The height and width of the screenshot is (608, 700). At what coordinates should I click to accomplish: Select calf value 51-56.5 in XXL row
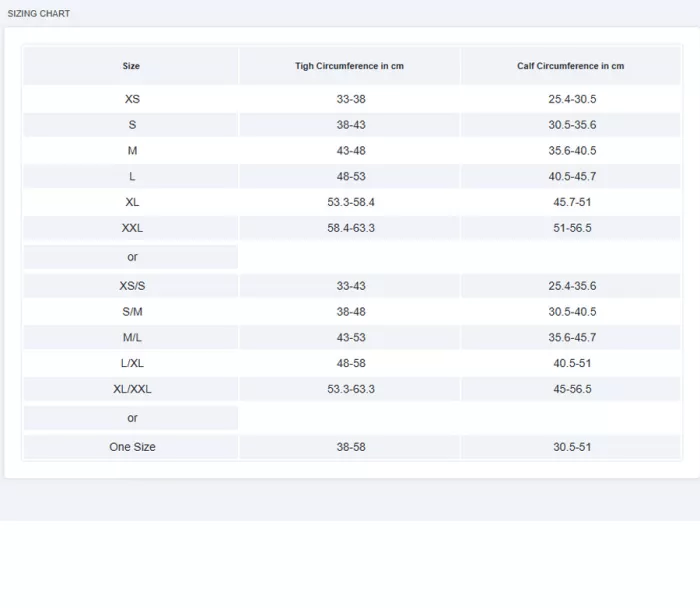click(x=572, y=228)
